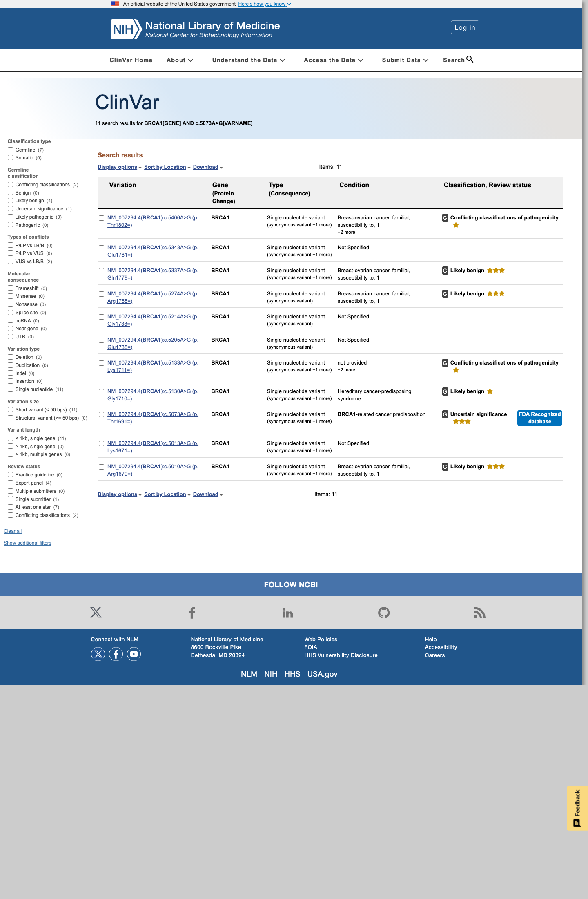Select the checkbox for the c.5406A>G variation row
Image resolution: width=588 pixels, height=899 pixels.
(102, 218)
